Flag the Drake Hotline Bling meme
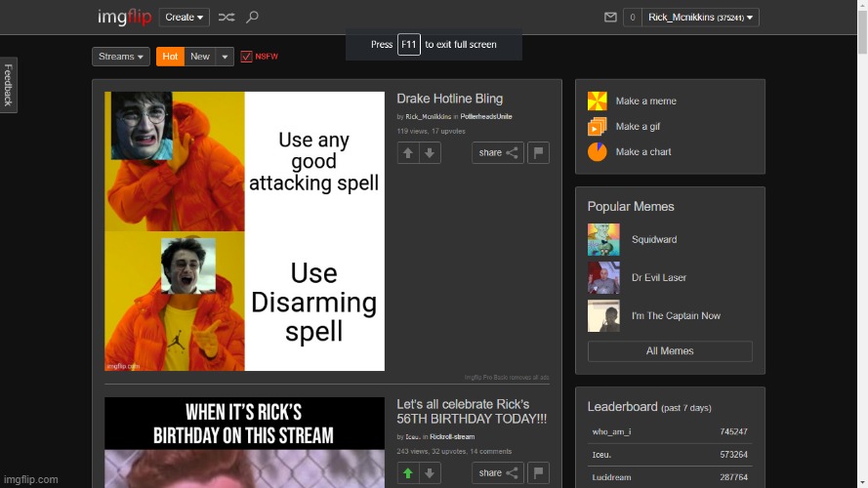The width and height of the screenshot is (868, 488). (x=538, y=152)
